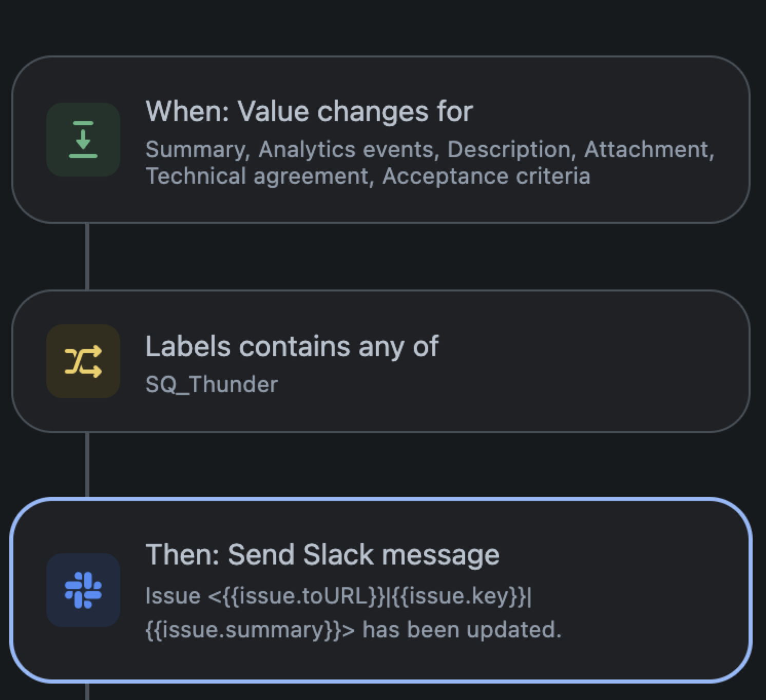Click the Slack logo icon
The width and height of the screenshot is (766, 700).
(83, 590)
